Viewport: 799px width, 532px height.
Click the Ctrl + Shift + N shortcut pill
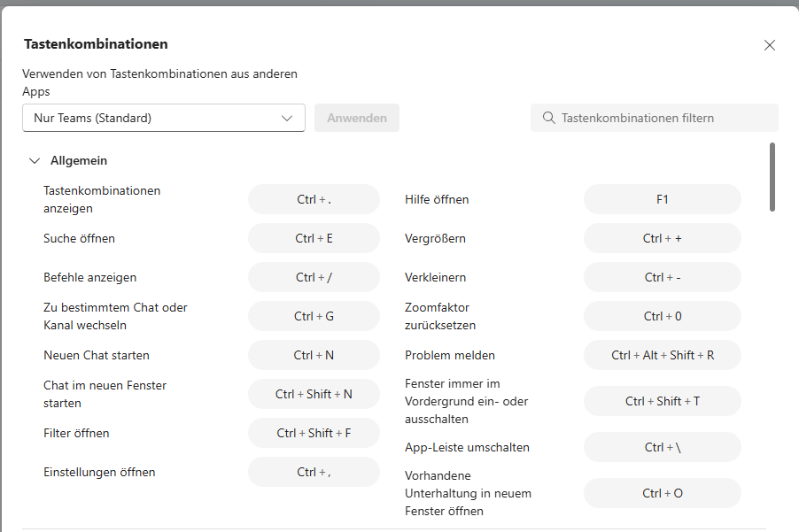[x=314, y=394]
